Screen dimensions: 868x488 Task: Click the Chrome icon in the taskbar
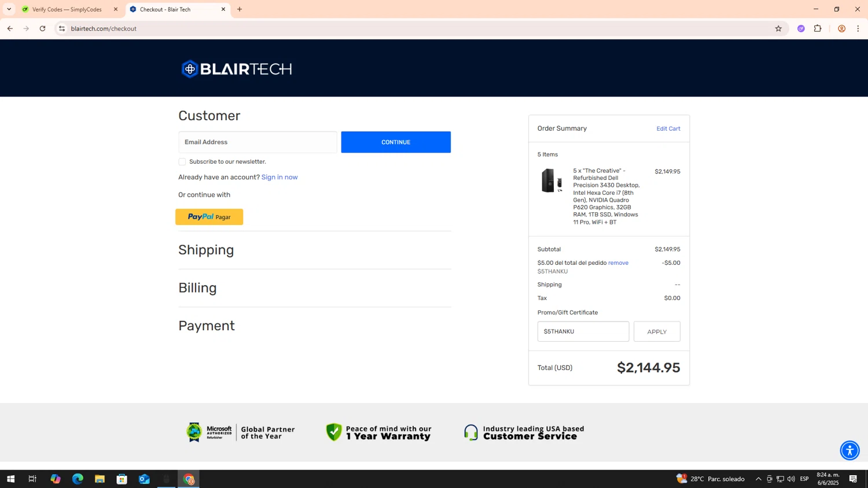click(189, 479)
